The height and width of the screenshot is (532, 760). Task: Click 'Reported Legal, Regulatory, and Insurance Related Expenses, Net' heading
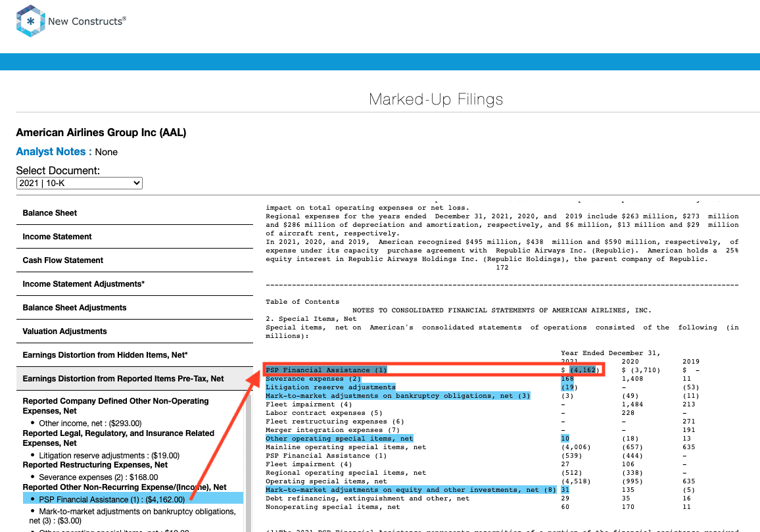(x=118, y=438)
